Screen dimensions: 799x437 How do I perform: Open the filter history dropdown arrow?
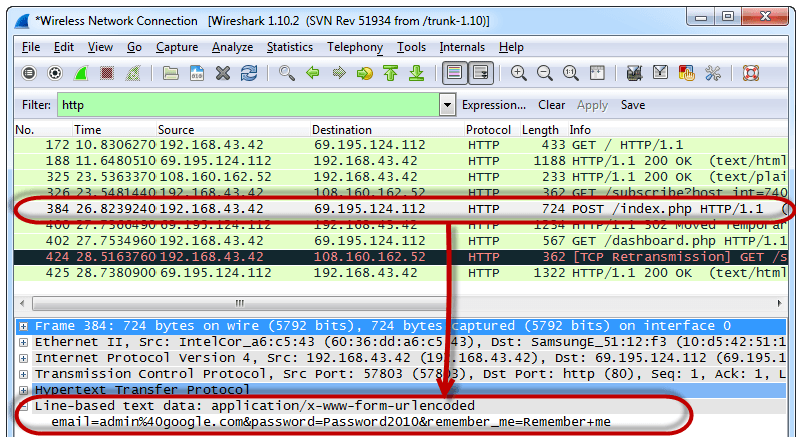click(448, 105)
